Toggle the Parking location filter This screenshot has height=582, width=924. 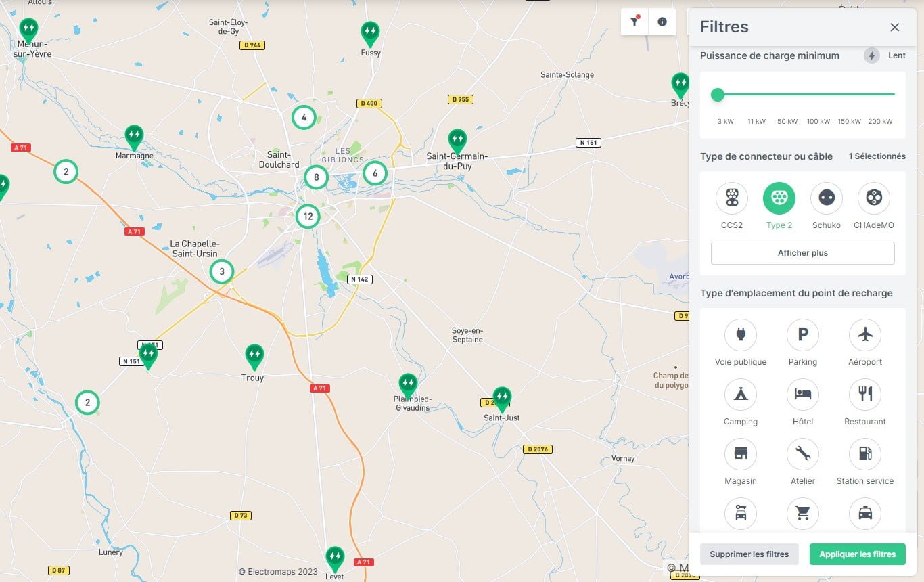[802, 335]
